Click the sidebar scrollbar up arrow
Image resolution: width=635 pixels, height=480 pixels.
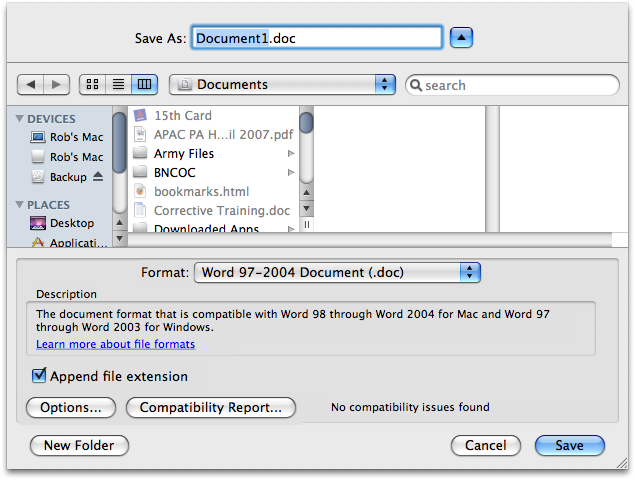tap(119, 222)
